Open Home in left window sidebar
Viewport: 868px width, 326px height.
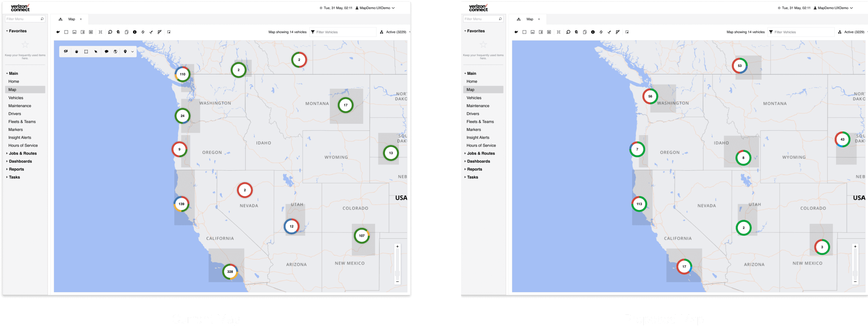tap(14, 81)
